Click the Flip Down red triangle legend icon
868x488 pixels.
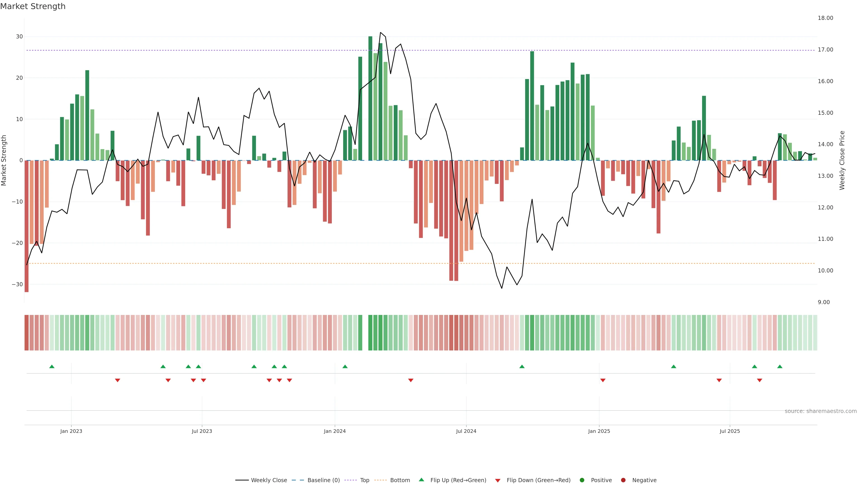498,480
